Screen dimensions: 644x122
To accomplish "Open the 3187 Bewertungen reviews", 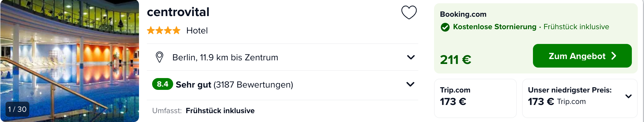I will click(253, 85).
